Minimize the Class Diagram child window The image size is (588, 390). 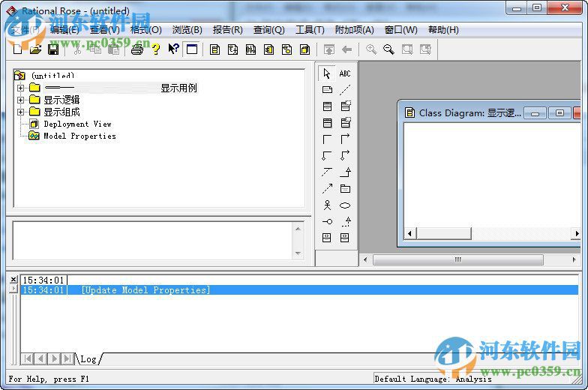tap(535, 112)
